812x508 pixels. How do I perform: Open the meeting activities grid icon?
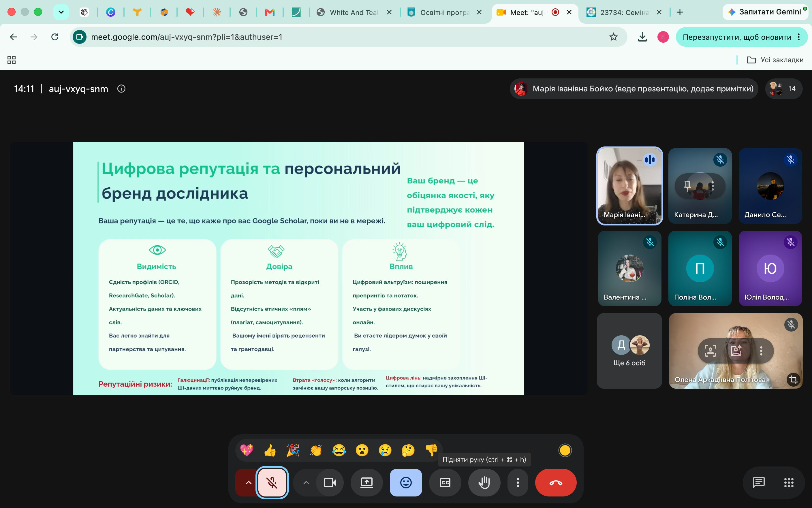point(788,482)
